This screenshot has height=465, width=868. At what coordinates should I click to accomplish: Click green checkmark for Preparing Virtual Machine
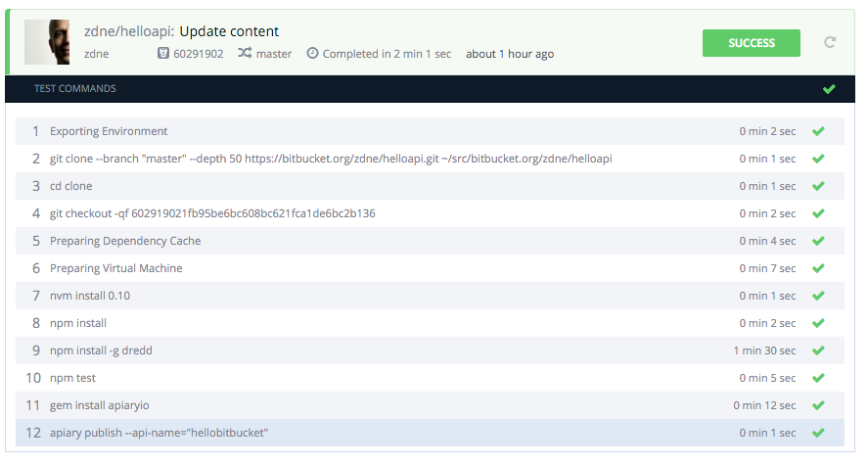pos(818,268)
